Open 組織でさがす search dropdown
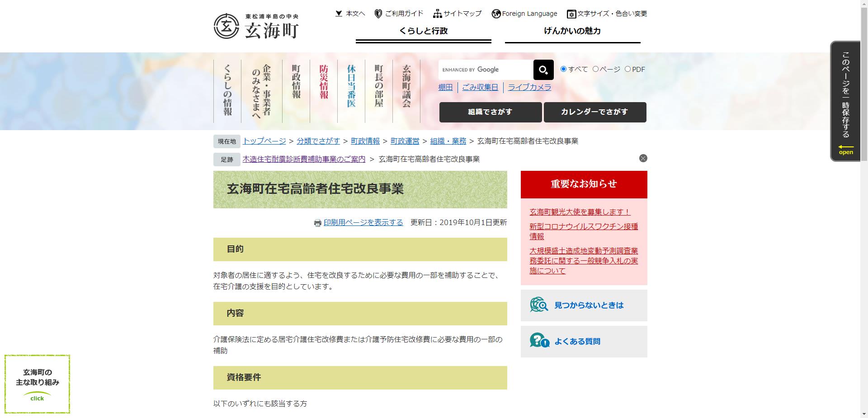 [x=491, y=112]
